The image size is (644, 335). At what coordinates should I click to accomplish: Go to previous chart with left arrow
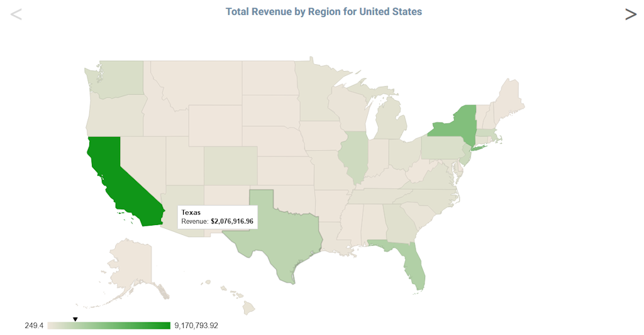coord(16,14)
